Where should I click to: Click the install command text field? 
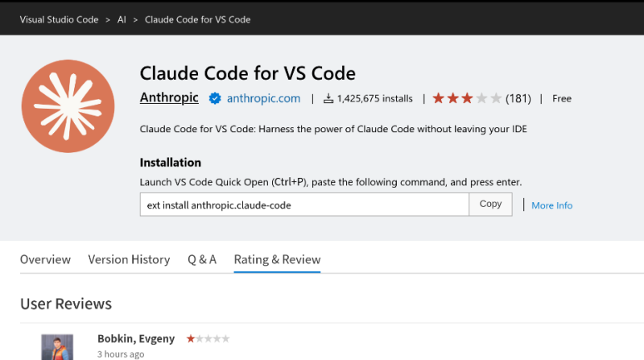tap(304, 205)
